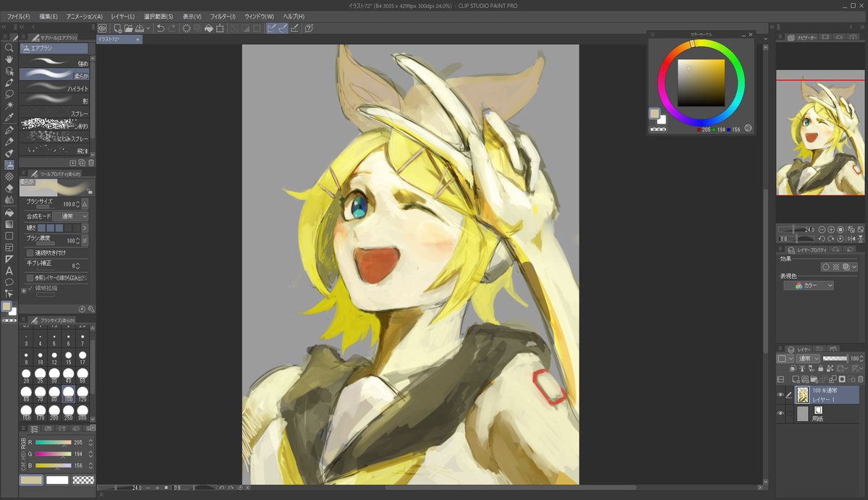Image resolution: width=868 pixels, height=500 pixels.
Task: Switch slider mode to HSV tab
Action: [x=23, y=455]
